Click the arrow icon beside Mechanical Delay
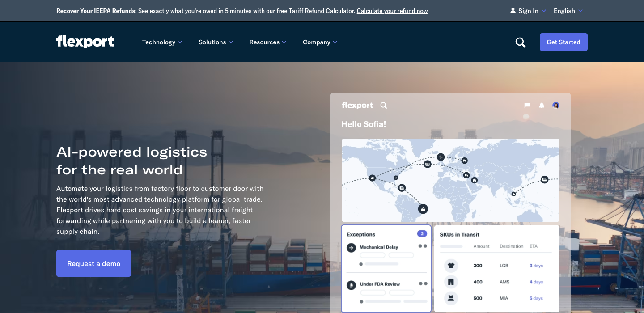This screenshot has height=313, width=644. [x=351, y=247]
